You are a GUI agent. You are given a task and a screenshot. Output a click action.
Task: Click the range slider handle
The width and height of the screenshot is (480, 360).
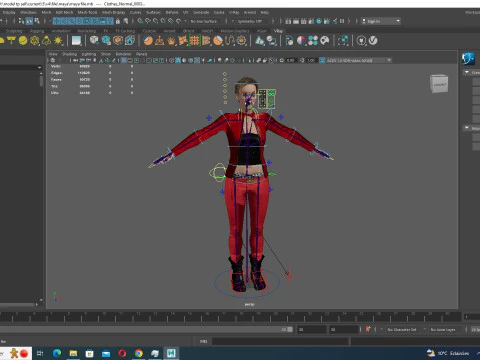(x=290, y=329)
